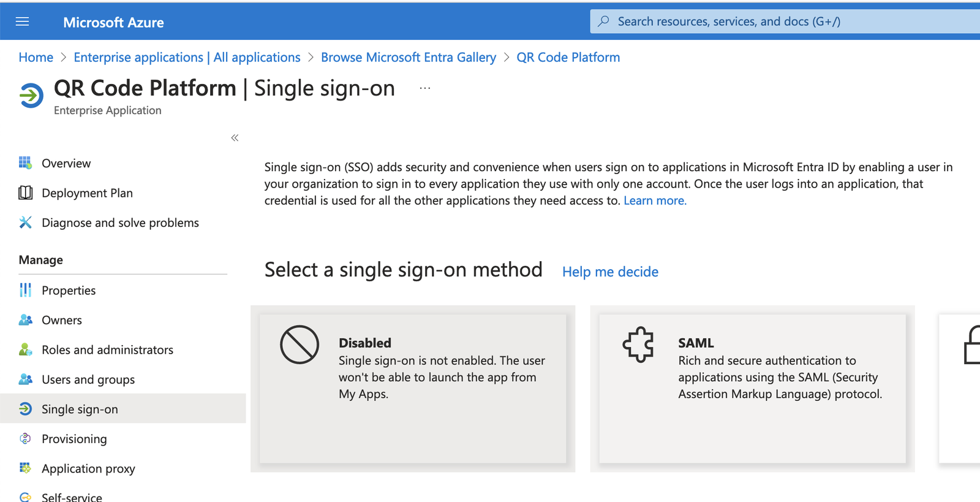
Task: Click the SAML puzzle piece icon
Action: (638, 344)
